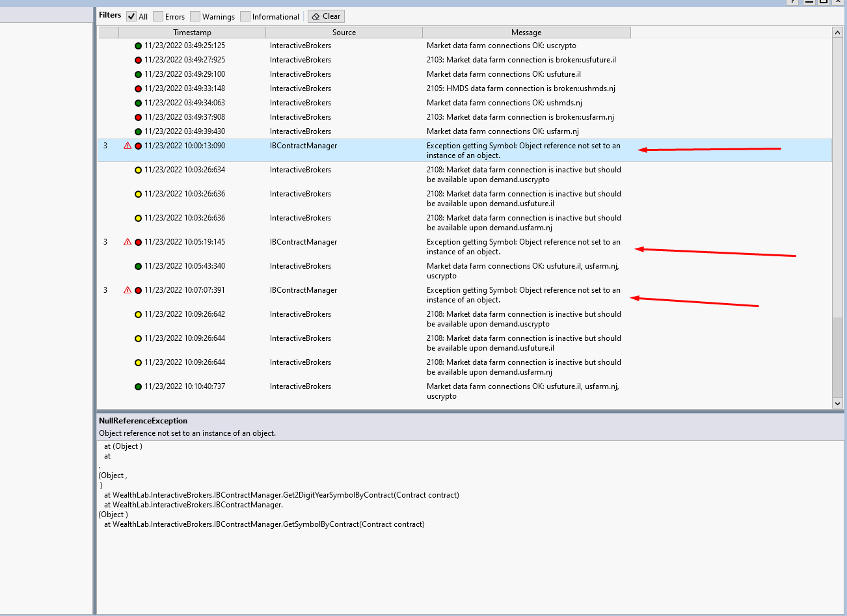Click warning triangle on 10:00:13:090 exception row
This screenshot has height=616, width=847.
click(x=128, y=146)
